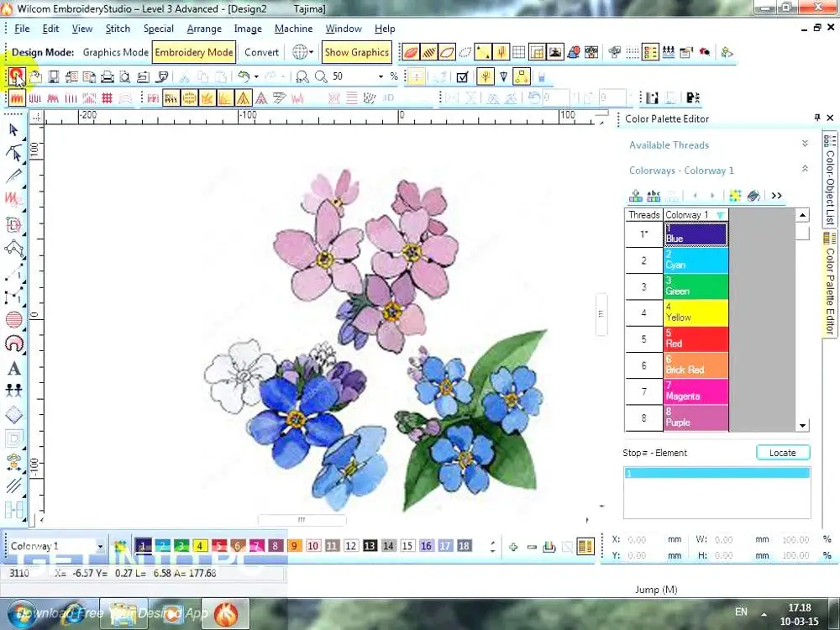The image size is (840, 630).
Task: Expand the Available Threads section
Action: click(804, 144)
